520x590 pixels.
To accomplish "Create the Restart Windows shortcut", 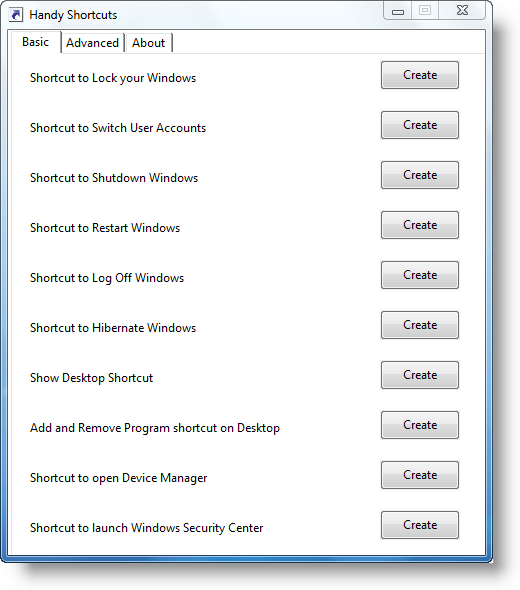I will pos(420,225).
